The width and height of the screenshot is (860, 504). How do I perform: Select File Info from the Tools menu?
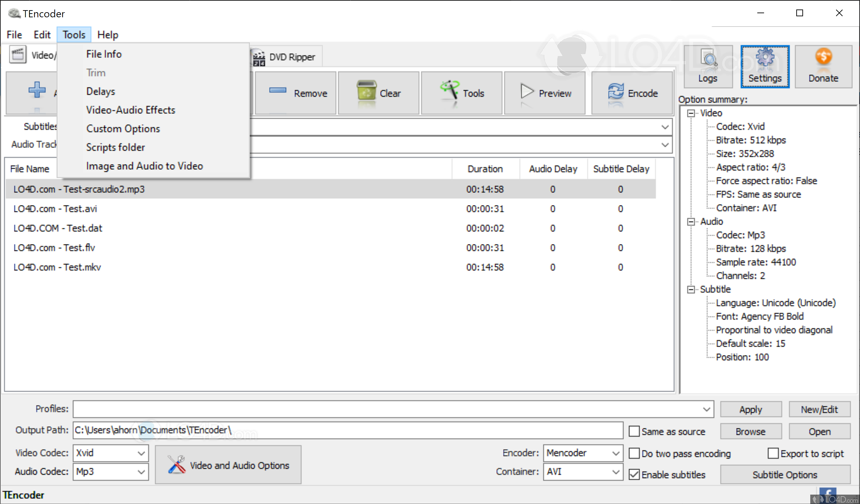103,54
